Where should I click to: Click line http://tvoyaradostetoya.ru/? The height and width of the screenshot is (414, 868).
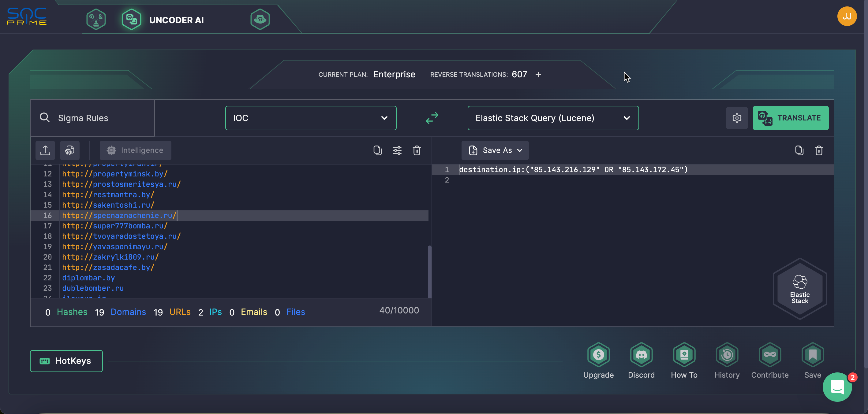122,236
